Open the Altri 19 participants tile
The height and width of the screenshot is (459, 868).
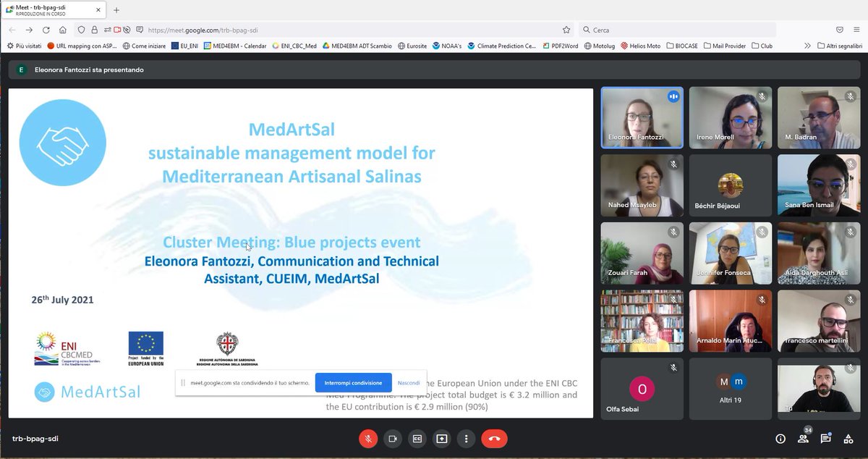[731, 389]
